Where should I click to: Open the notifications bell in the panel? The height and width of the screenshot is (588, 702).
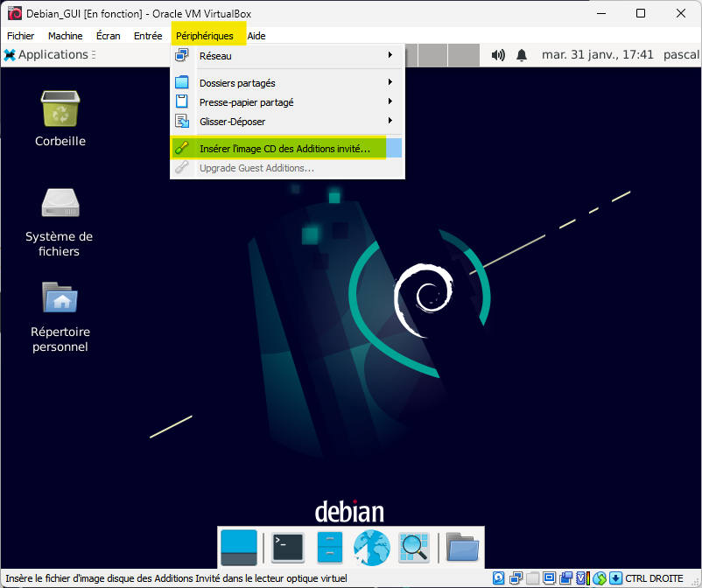[x=522, y=55]
